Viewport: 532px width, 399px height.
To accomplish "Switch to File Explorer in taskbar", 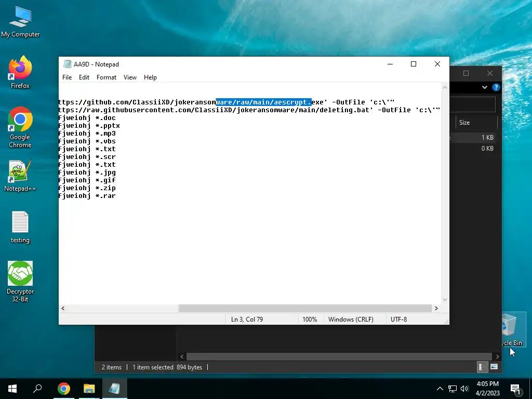I will (x=89, y=389).
